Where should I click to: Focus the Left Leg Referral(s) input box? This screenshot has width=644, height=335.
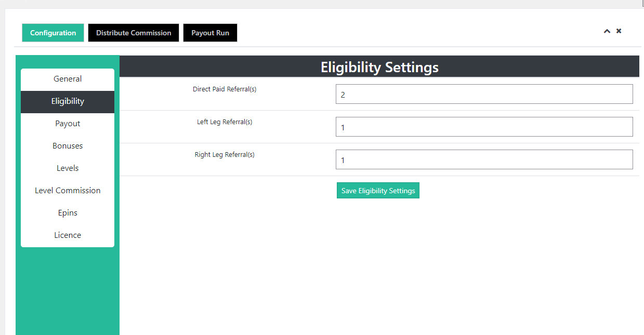coord(484,127)
